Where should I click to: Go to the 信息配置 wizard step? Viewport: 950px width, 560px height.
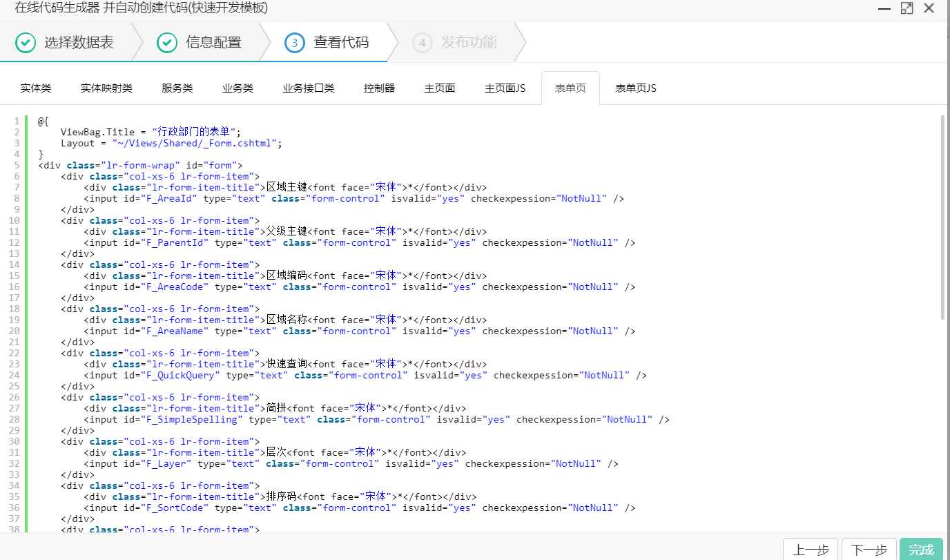click(x=200, y=43)
